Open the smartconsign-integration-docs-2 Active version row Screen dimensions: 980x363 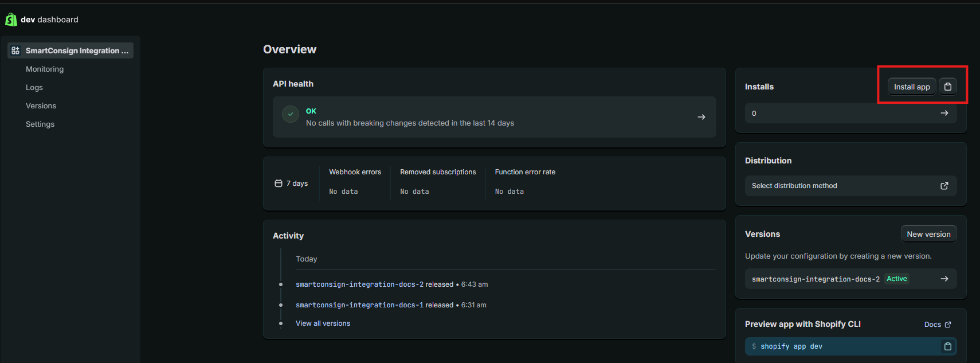coord(850,279)
